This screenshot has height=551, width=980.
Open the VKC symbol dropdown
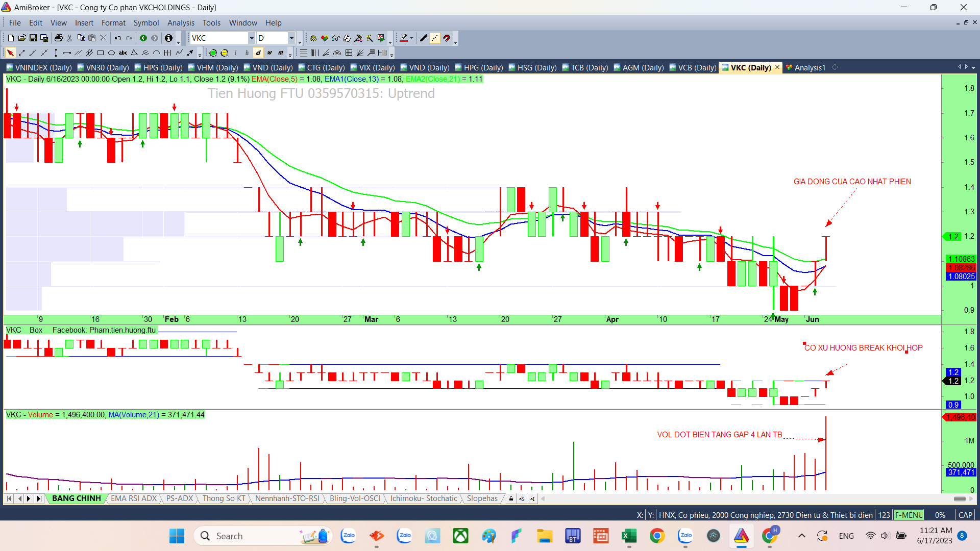(251, 38)
